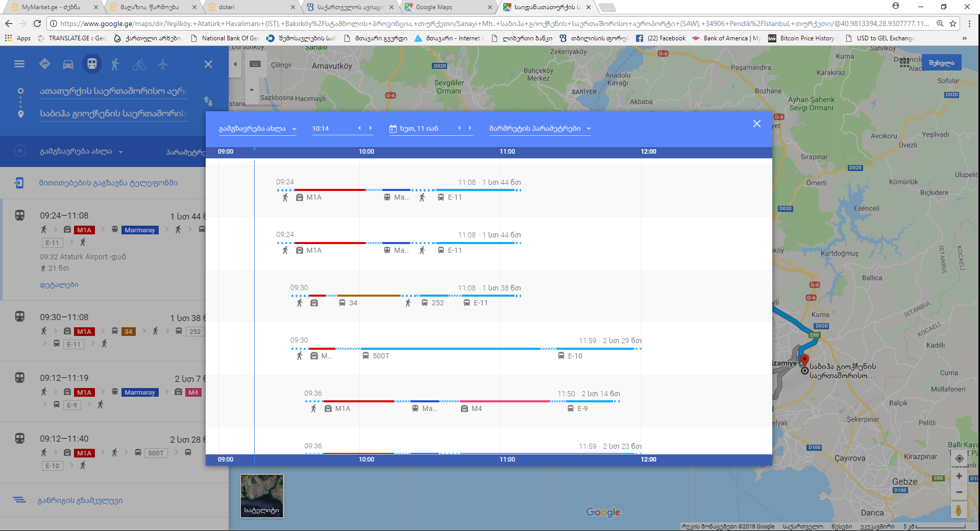This screenshot has width=980, height=531.
Task: Open the Google Maps hamburger menu
Action: tap(19, 64)
